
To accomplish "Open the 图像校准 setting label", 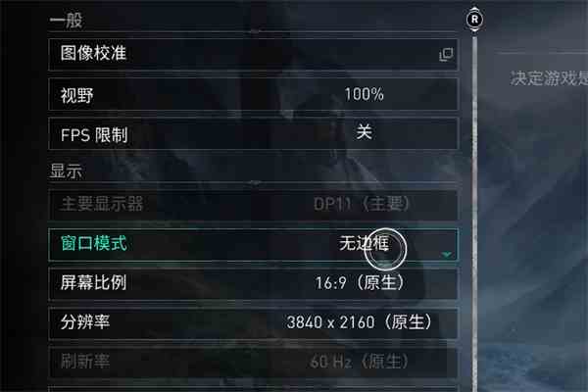I will [x=93, y=53].
